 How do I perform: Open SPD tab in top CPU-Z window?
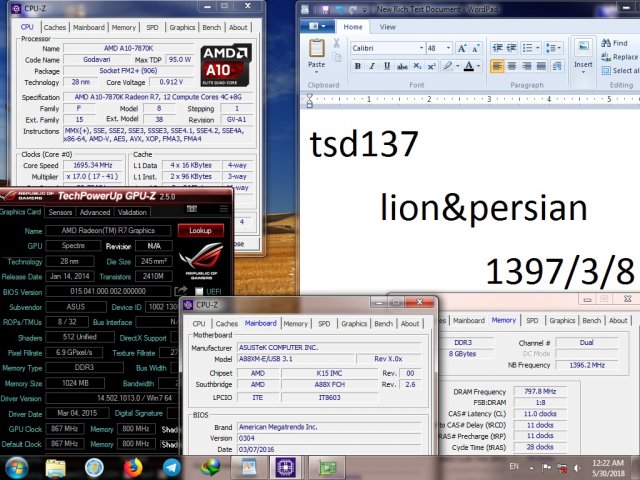(x=152, y=27)
